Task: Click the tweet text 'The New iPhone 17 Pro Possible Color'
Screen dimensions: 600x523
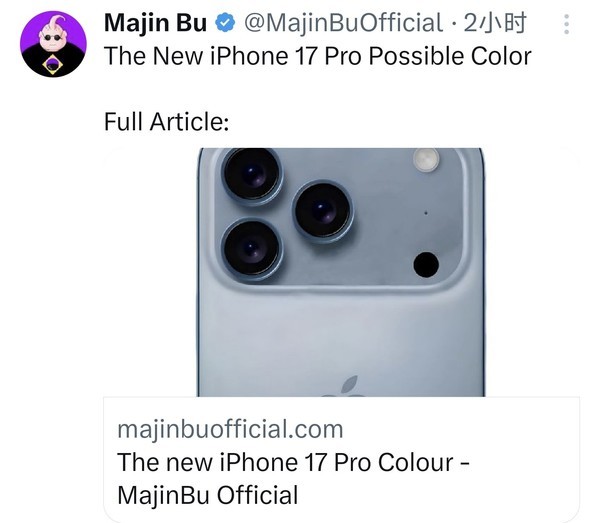Action: click(318, 56)
